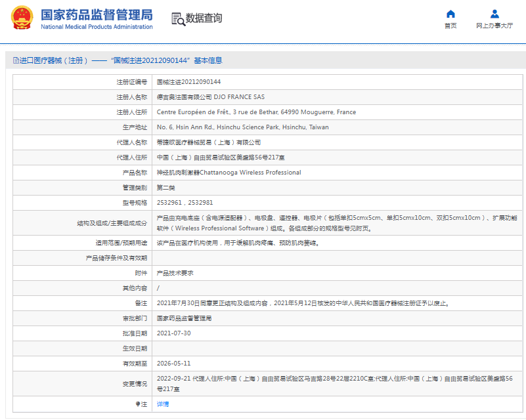Image resolution: width=526 pixels, height=420 pixels.
Task: Click the national emblem logo
Action: click(x=20, y=19)
